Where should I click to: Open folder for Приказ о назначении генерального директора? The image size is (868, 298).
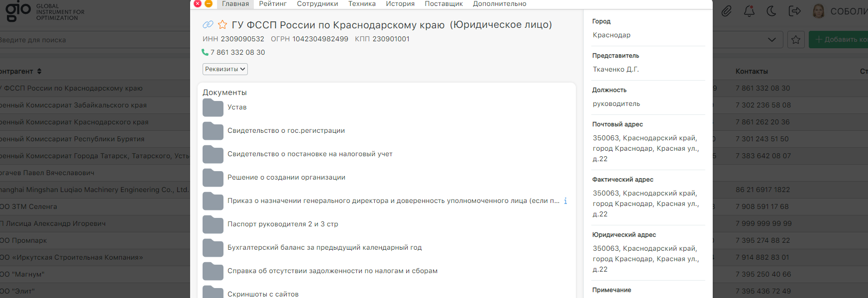(x=213, y=201)
